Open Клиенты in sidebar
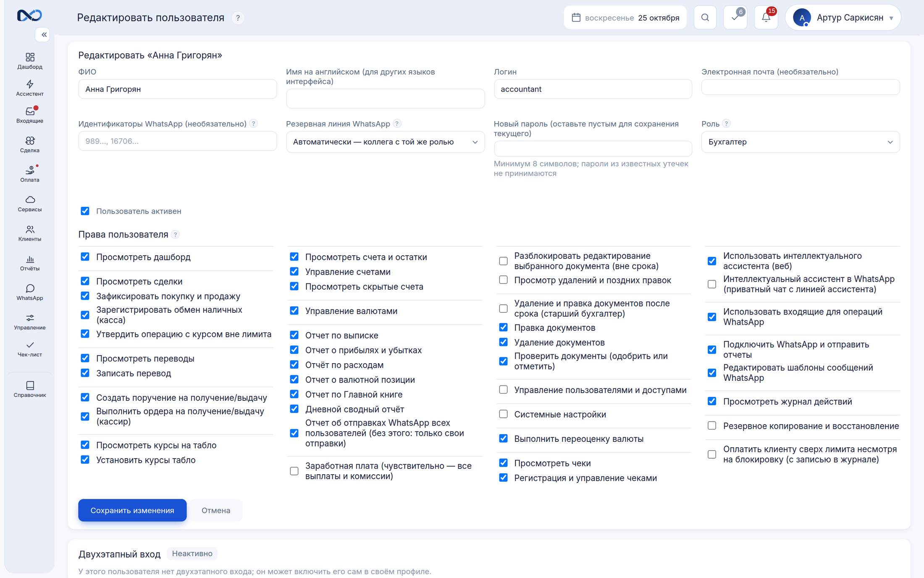Screen dimensions: 924x578 tap(30, 233)
